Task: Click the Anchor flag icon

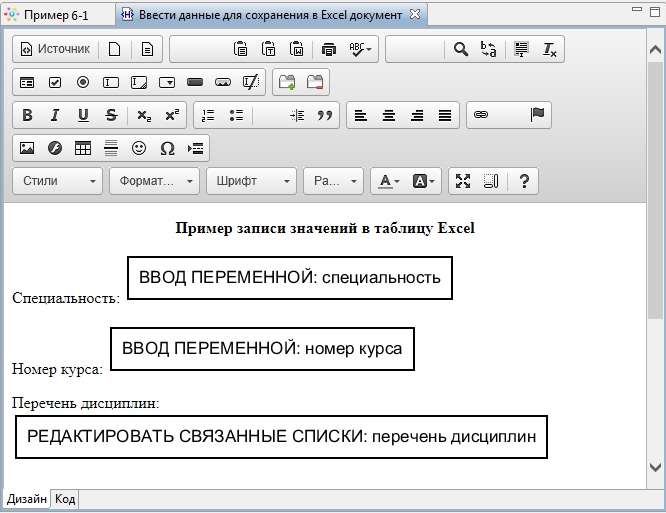Action: tap(537, 115)
